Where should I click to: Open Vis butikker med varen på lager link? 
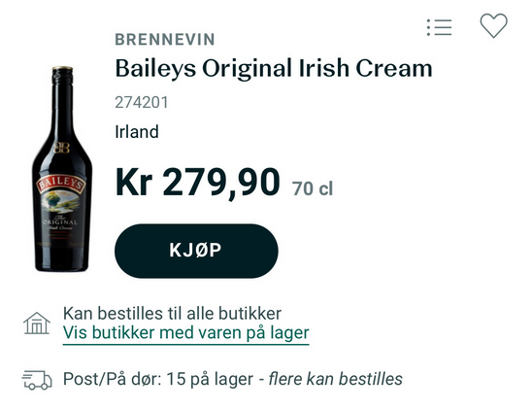coord(186,333)
